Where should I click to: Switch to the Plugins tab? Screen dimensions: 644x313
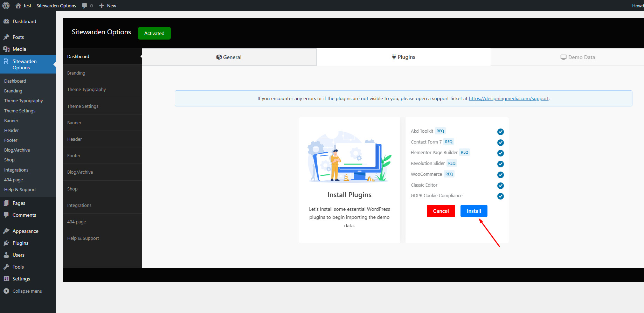(403, 57)
